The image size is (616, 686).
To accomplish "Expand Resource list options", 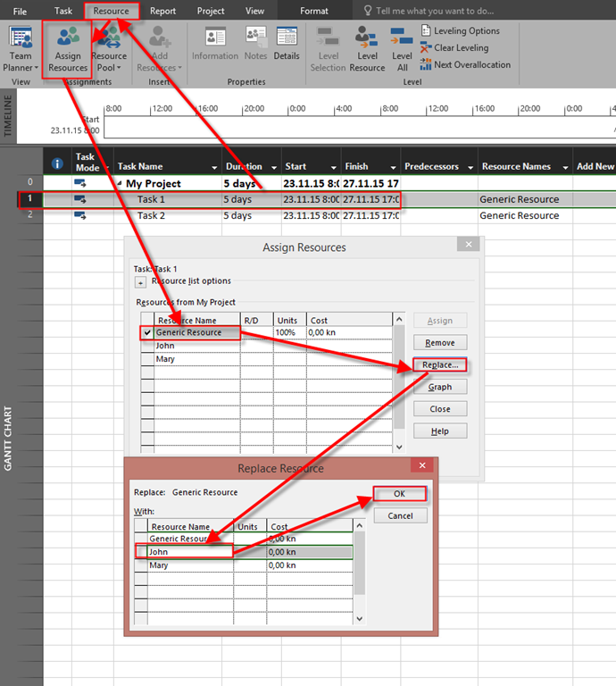I will (140, 282).
